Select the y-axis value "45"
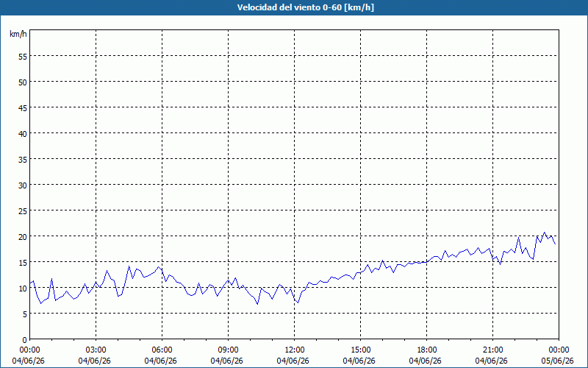This screenshot has width=588, height=368. (23, 107)
